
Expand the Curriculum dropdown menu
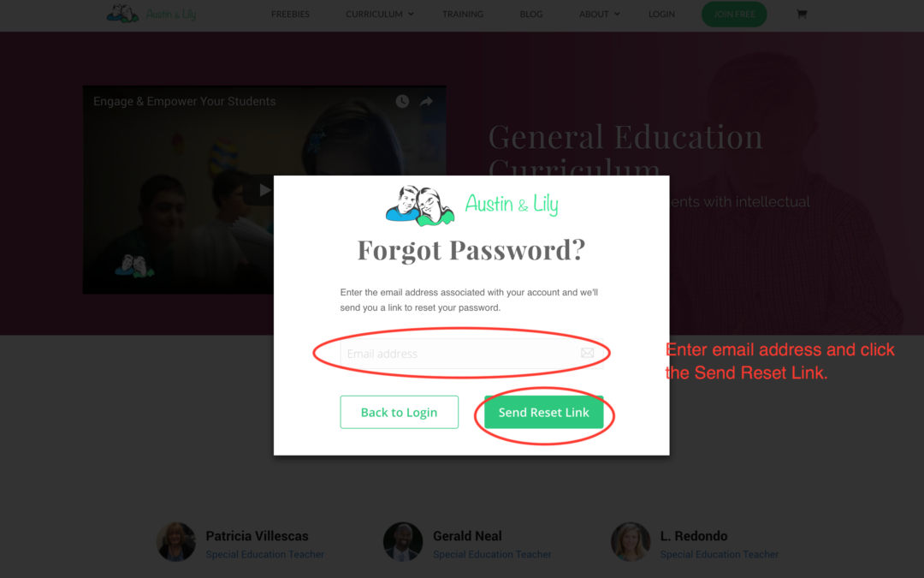(x=380, y=14)
